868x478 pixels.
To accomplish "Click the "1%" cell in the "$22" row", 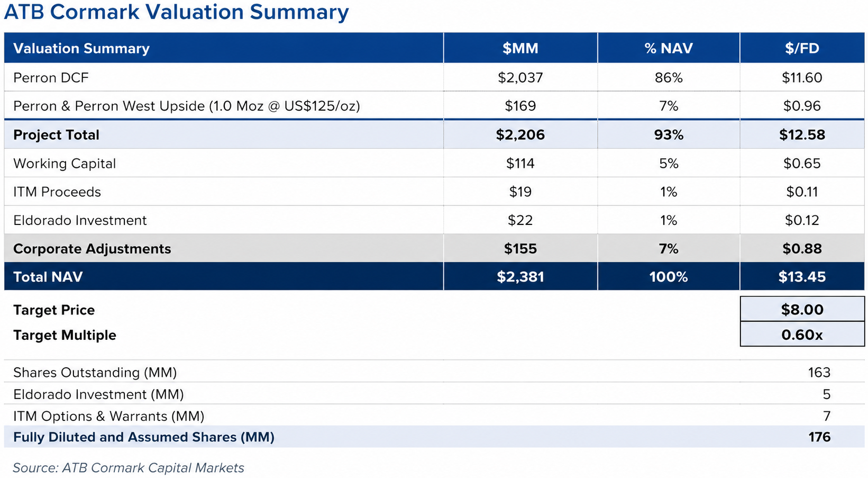I will point(669,220).
